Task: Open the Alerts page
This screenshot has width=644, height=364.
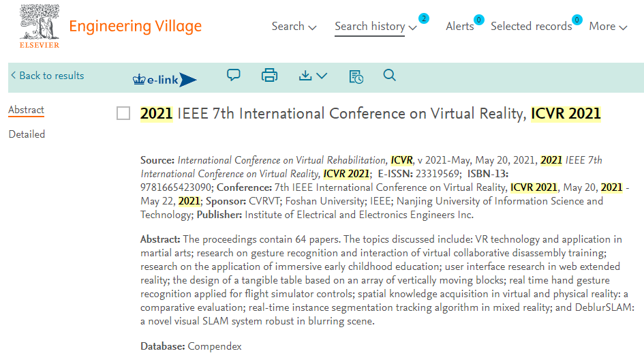Action: click(x=459, y=27)
